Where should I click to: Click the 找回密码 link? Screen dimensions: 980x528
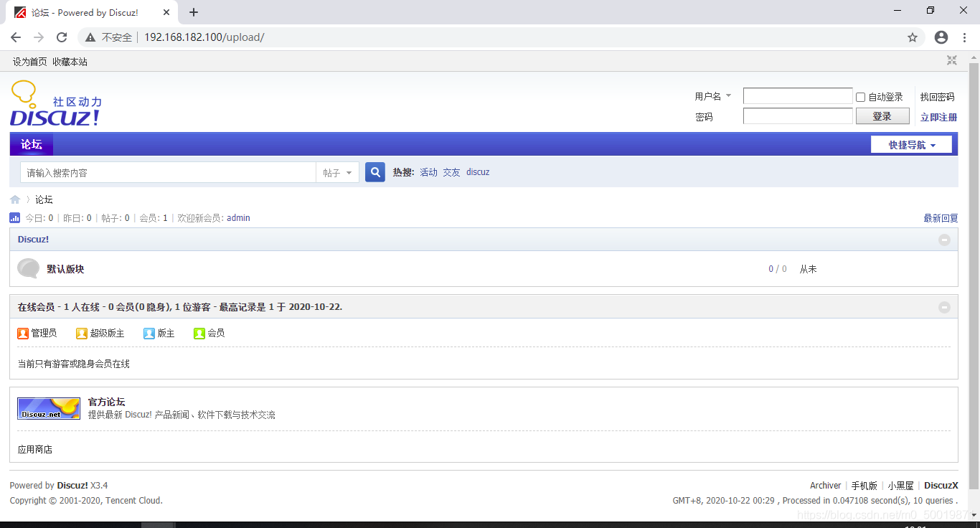[x=937, y=97]
